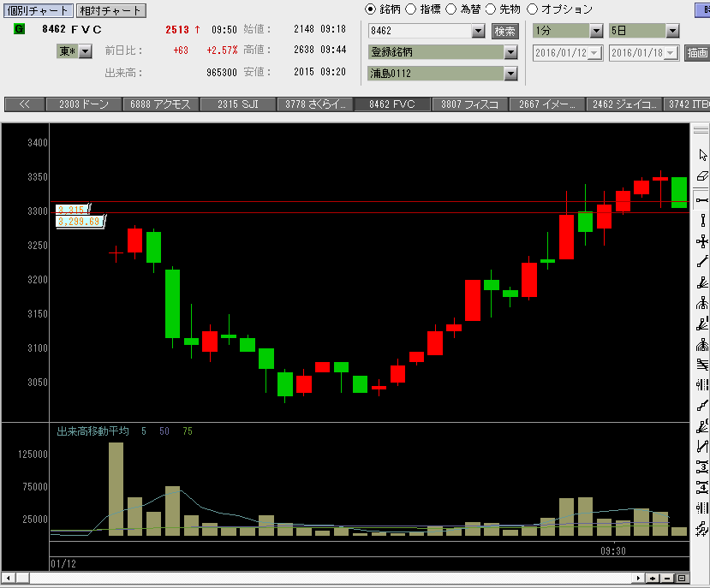This screenshot has height=588, width=710.
Task: Click the 75 period volume average label
Action: coord(188,431)
